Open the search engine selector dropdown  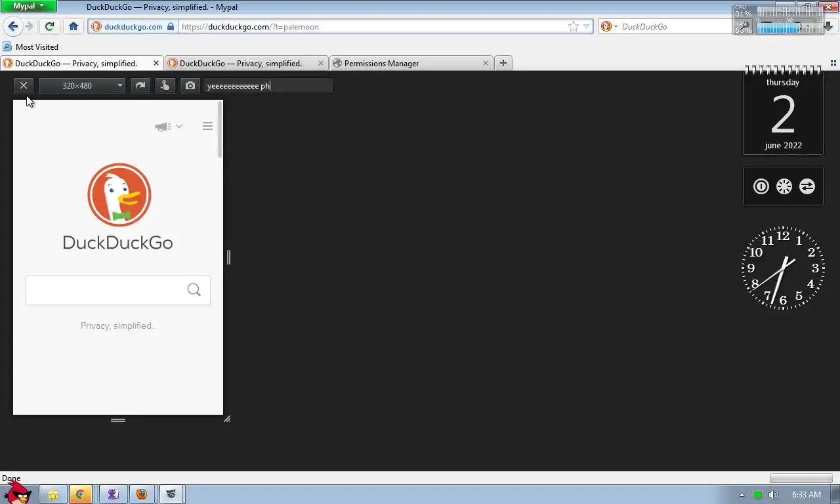pos(609,27)
